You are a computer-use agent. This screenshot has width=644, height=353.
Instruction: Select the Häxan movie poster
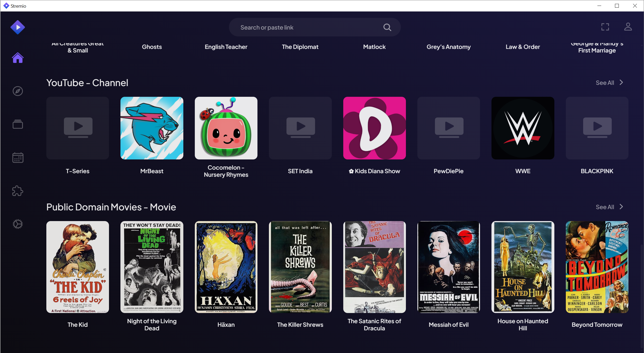pos(226,267)
